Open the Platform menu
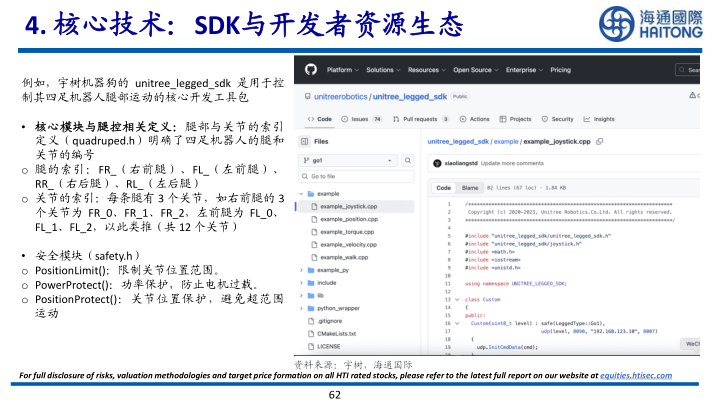 343,70
